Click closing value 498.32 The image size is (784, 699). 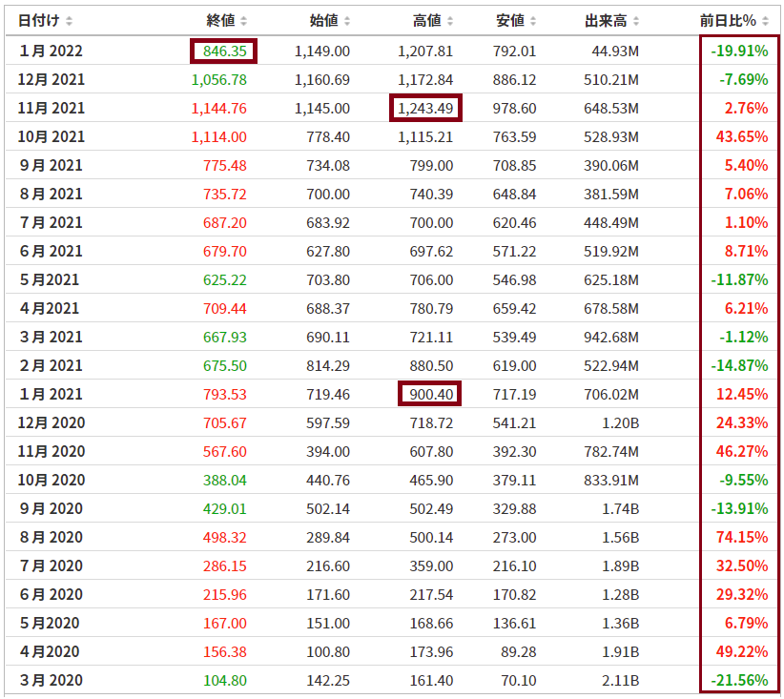[x=224, y=537]
